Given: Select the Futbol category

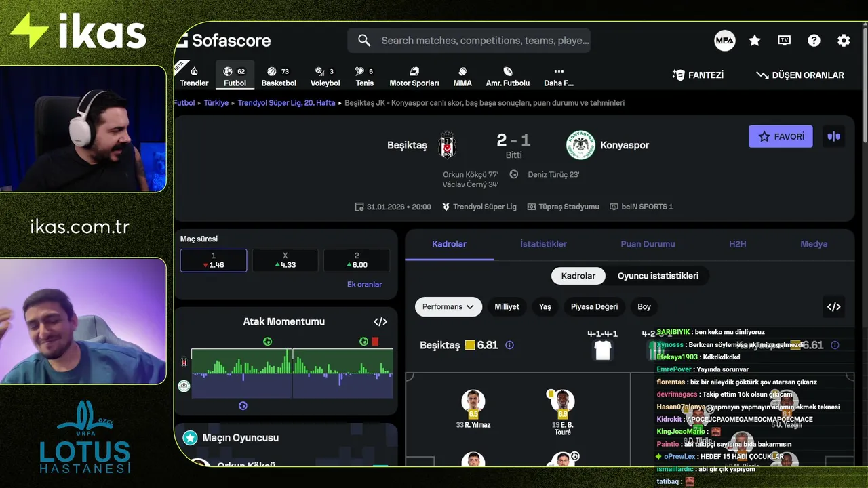Looking at the screenshot, I should 235,77.
